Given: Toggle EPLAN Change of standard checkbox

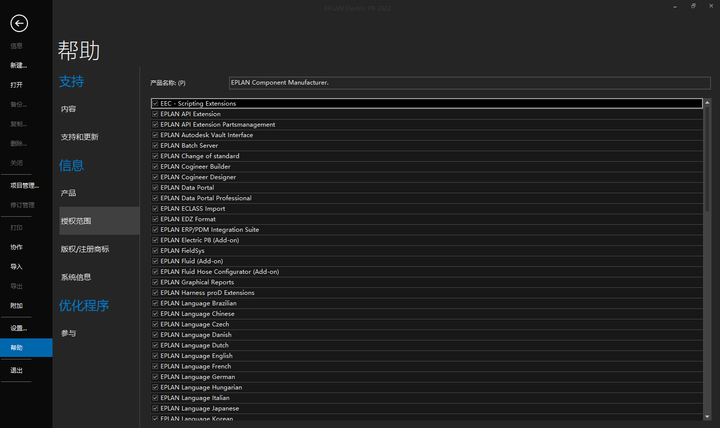Looking at the screenshot, I should (155, 156).
